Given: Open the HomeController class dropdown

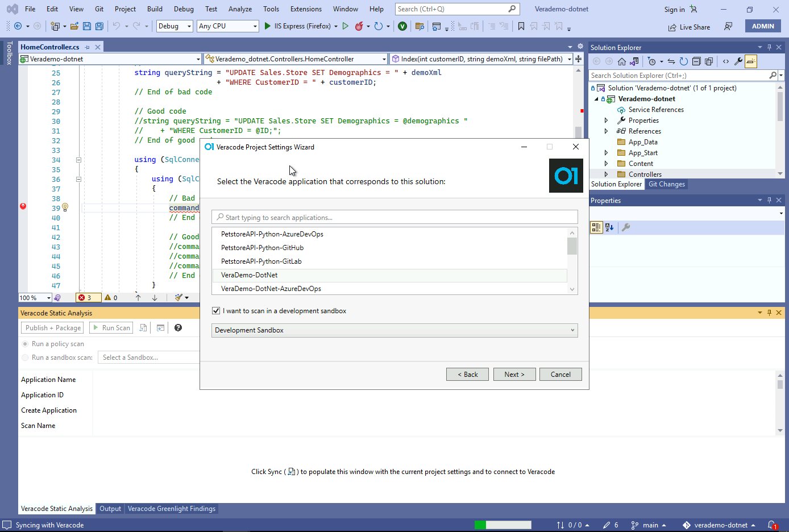Looking at the screenshot, I should pyautogui.click(x=296, y=59).
